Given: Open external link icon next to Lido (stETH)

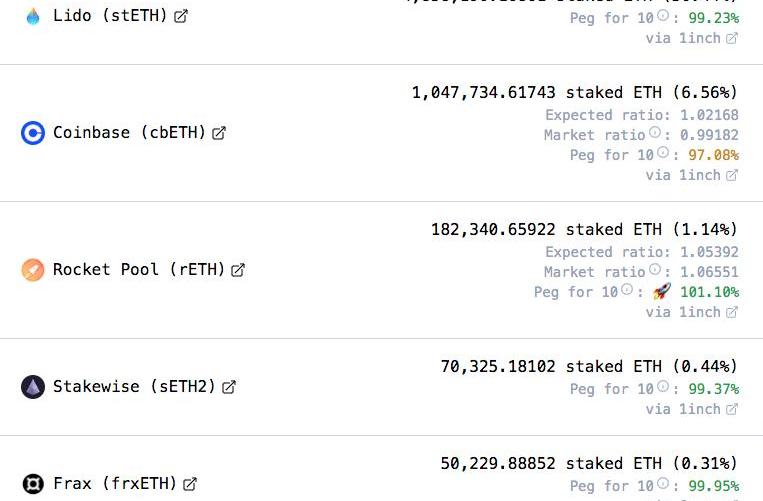Looking at the screenshot, I should tap(181, 16).
